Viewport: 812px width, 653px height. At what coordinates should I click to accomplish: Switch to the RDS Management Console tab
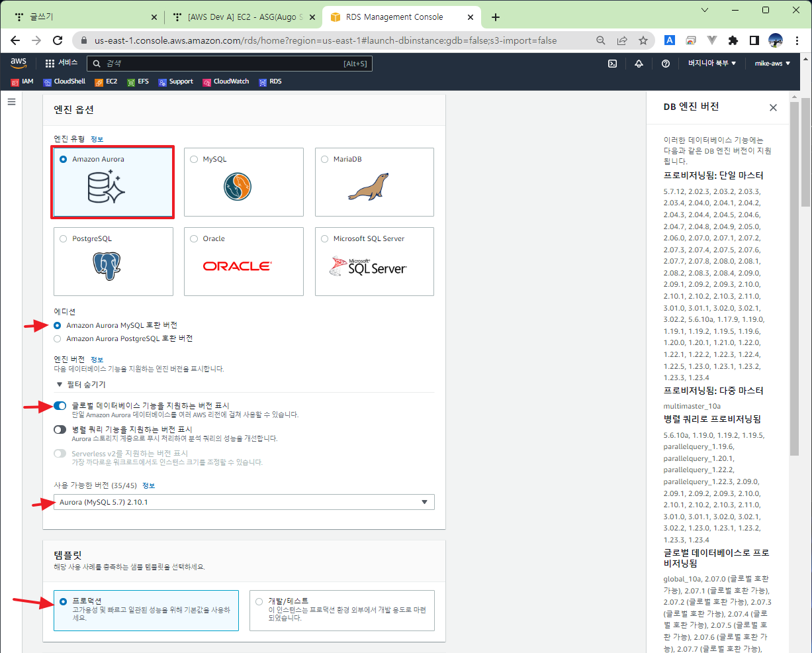(401, 17)
